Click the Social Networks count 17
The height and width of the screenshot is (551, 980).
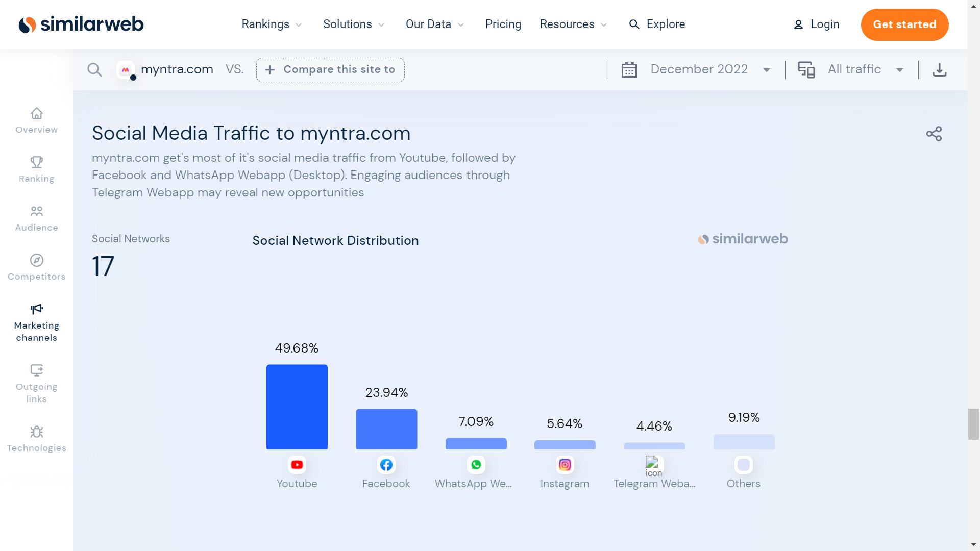(x=103, y=266)
